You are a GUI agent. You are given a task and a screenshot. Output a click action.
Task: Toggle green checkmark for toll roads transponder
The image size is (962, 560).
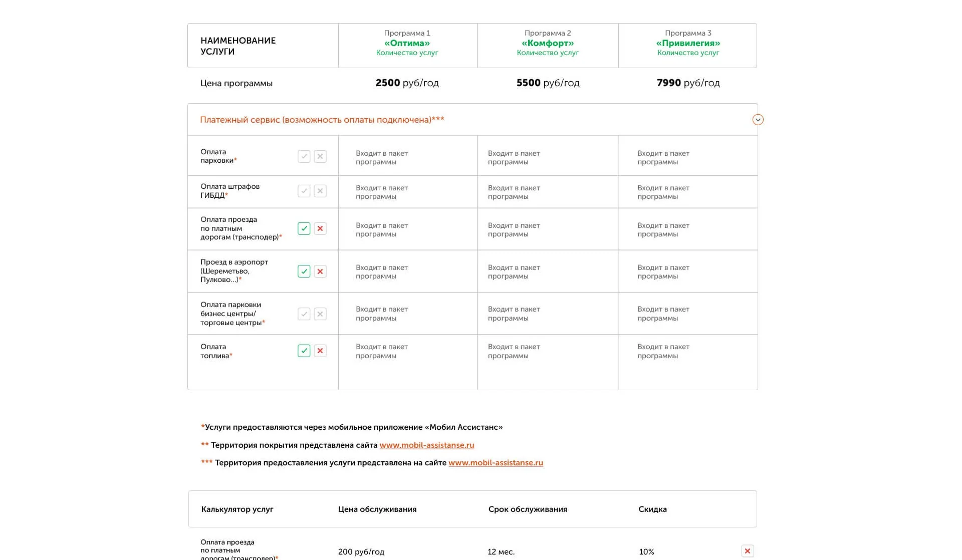pos(304,228)
